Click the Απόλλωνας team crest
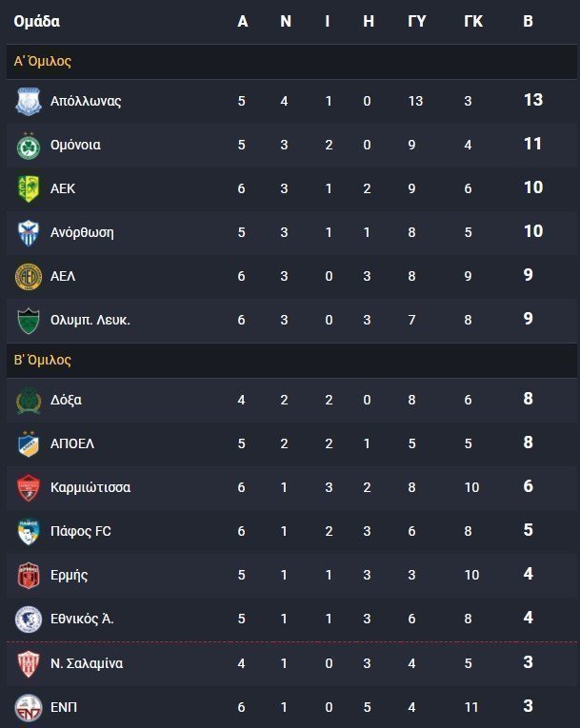 click(x=29, y=101)
